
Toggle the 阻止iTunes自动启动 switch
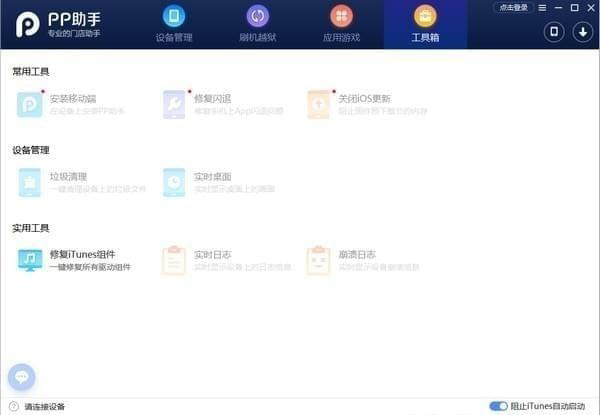(x=498, y=406)
